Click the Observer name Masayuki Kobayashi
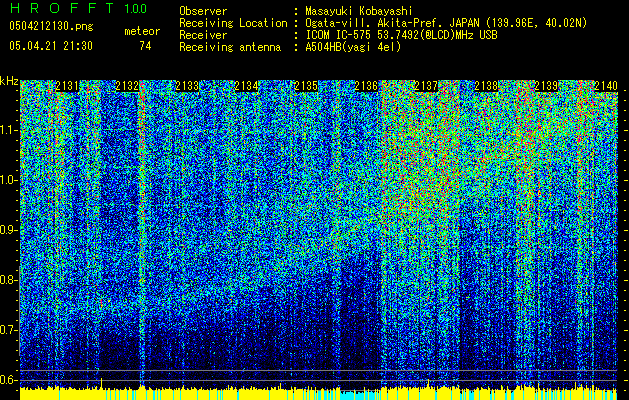This screenshot has width=629, height=400. click(359, 11)
